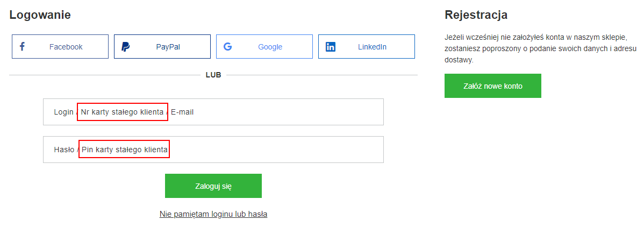The height and width of the screenshot is (227, 644).
Task: Open the Nie pamiętam loginu lub hasła link
Action: [213, 214]
